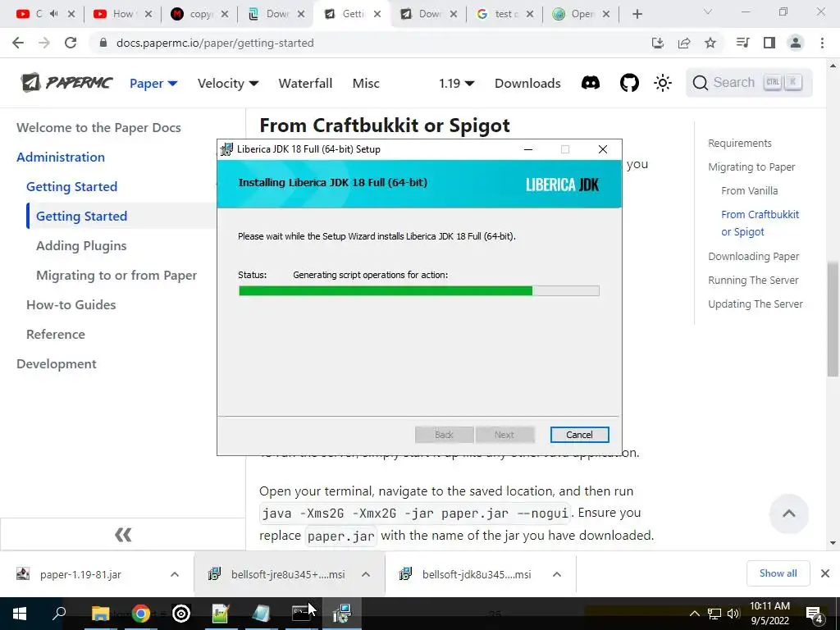Image resolution: width=840 pixels, height=630 pixels.
Task: Mute the first YouTube tab audio
Action: (53, 14)
